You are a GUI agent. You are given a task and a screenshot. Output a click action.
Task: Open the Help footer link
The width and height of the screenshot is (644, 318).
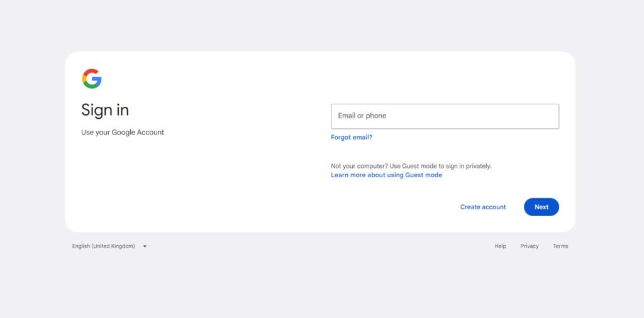(x=500, y=246)
